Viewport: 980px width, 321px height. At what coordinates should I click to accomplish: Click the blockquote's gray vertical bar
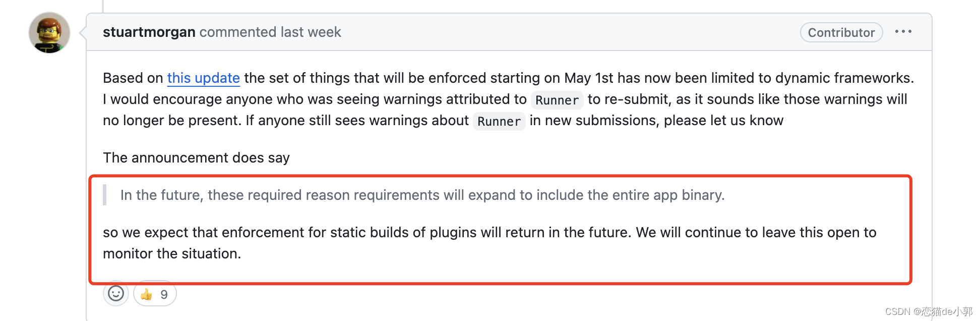105,195
